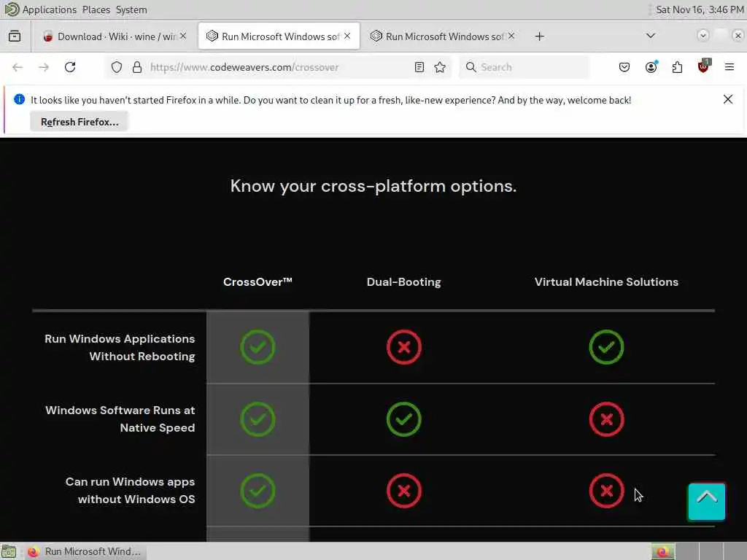Click Dual-Booting red X for without Windows OS
This screenshot has width=747, height=560.
[x=404, y=491]
